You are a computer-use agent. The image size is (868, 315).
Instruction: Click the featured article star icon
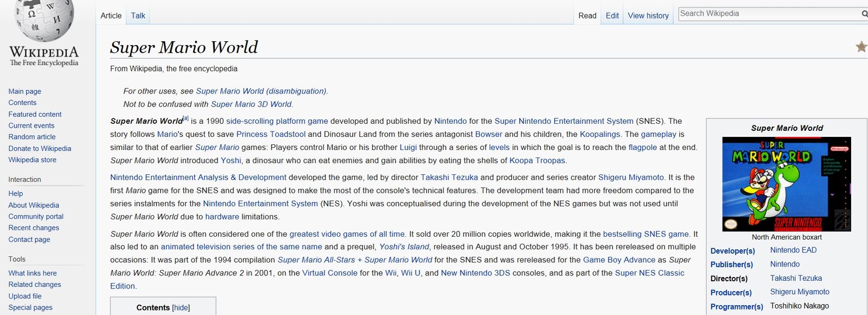(x=861, y=47)
